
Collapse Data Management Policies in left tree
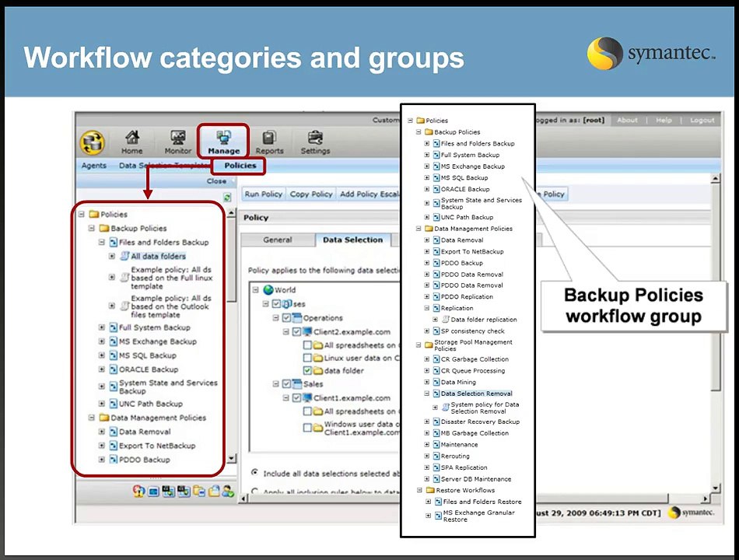click(x=92, y=417)
